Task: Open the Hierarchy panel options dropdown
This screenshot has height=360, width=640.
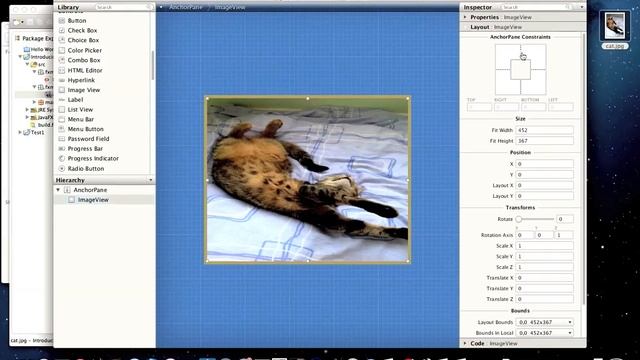Action: (x=151, y=180)
